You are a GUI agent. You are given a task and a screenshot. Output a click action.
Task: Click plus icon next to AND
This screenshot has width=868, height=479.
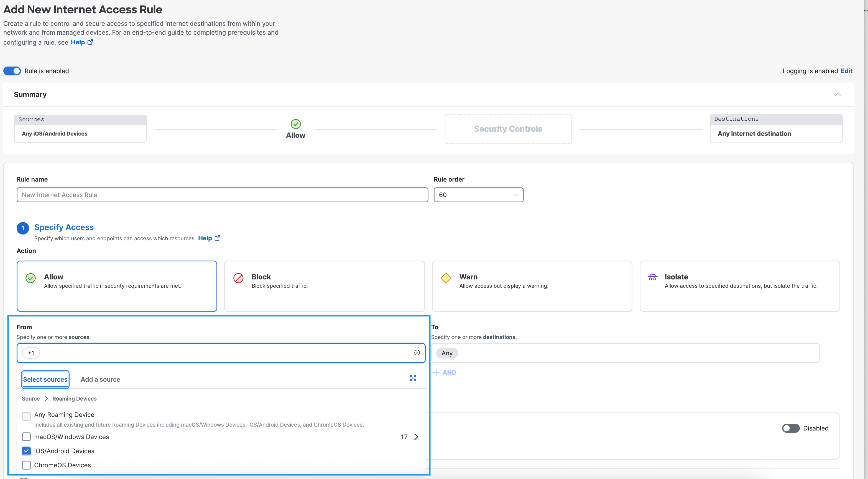coord(436,373)
